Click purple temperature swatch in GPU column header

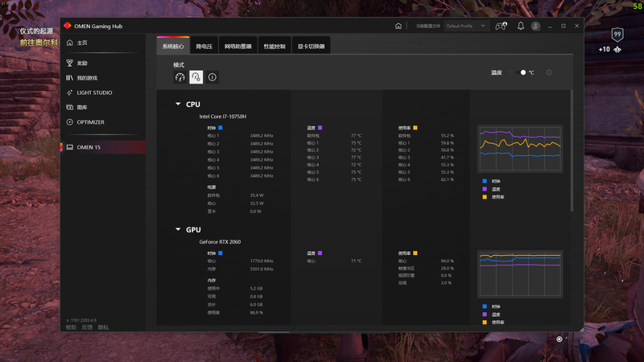[320, 253]
